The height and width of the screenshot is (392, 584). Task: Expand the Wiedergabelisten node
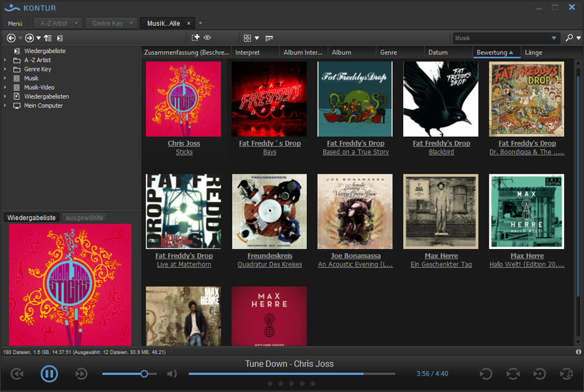(5, 96)
